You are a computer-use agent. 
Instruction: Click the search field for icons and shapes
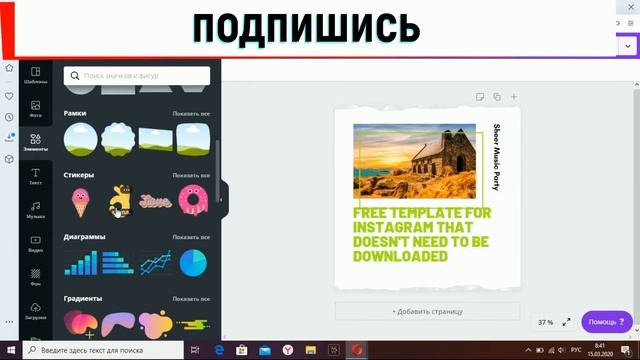137,76
